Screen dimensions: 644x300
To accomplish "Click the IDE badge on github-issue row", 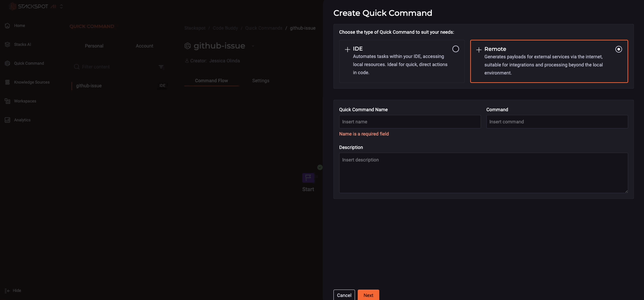I will point(162,86).
